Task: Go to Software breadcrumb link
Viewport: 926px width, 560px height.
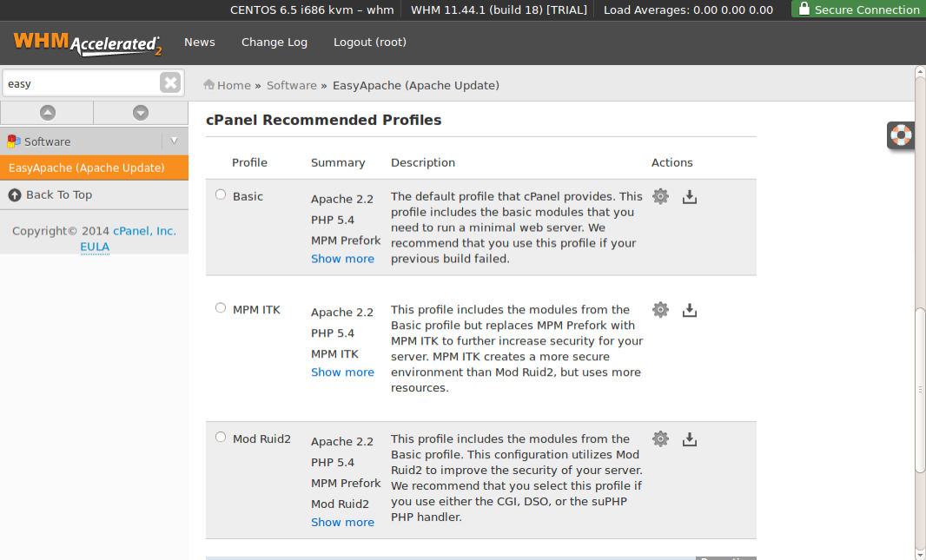Action: [292, 86]
